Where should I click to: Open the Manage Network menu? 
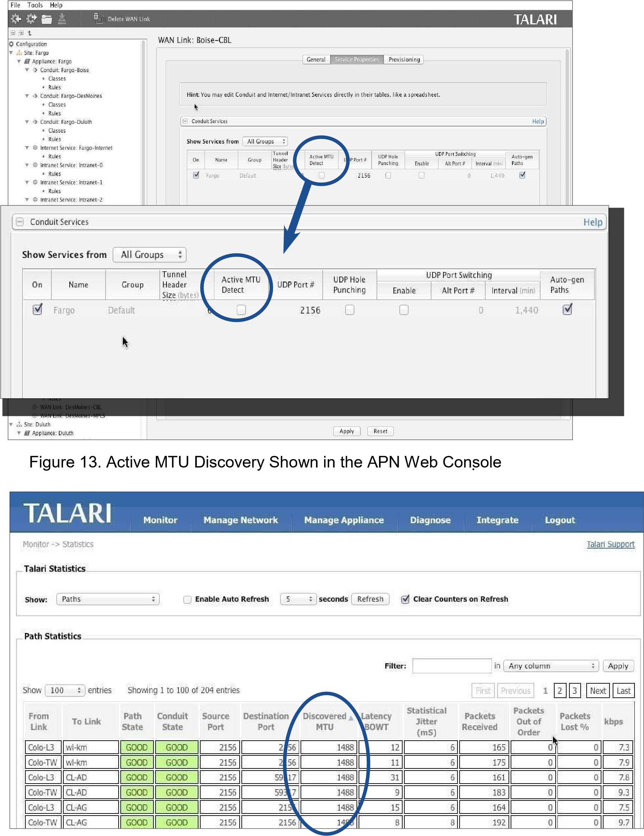241,520
